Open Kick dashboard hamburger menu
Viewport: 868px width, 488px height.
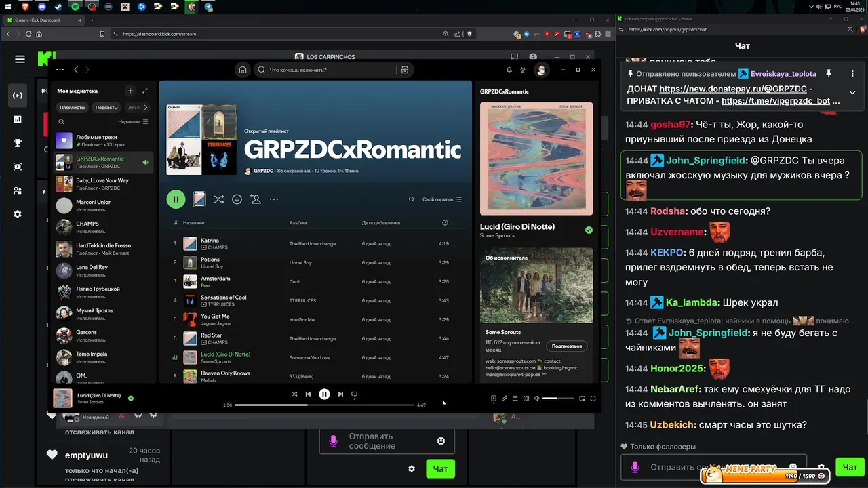pyautogui.click(x=20, y=59)
